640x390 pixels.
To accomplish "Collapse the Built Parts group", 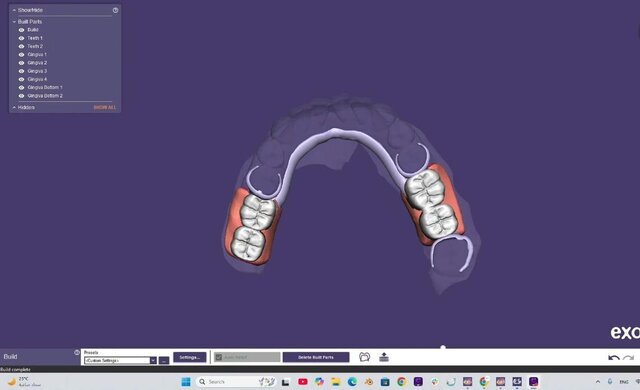I will (14, 22).
